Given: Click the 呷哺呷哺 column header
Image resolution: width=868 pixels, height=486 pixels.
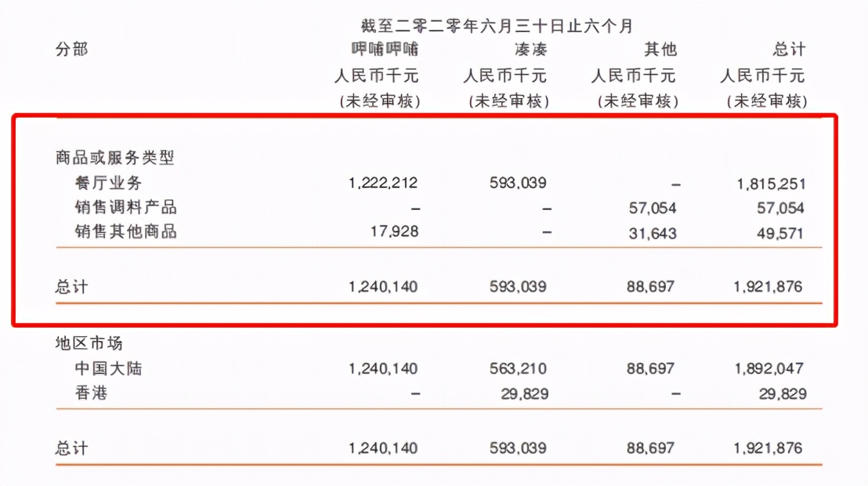Looking at the screenshot, I should click(x=384, y=50).
